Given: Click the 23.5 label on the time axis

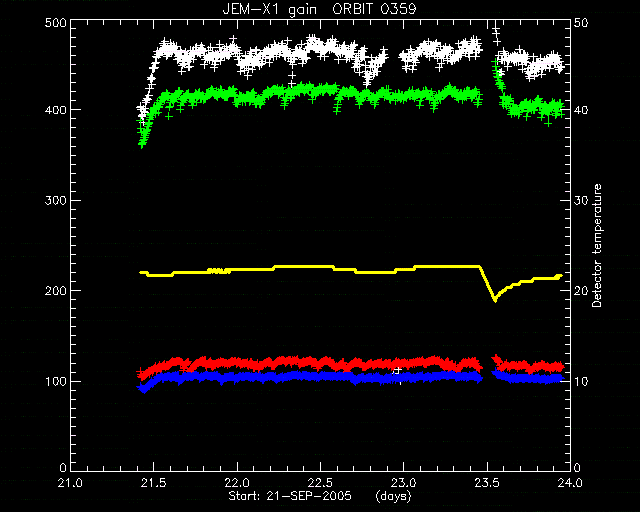Looking at the screenshot, I should tap(487, 483).
